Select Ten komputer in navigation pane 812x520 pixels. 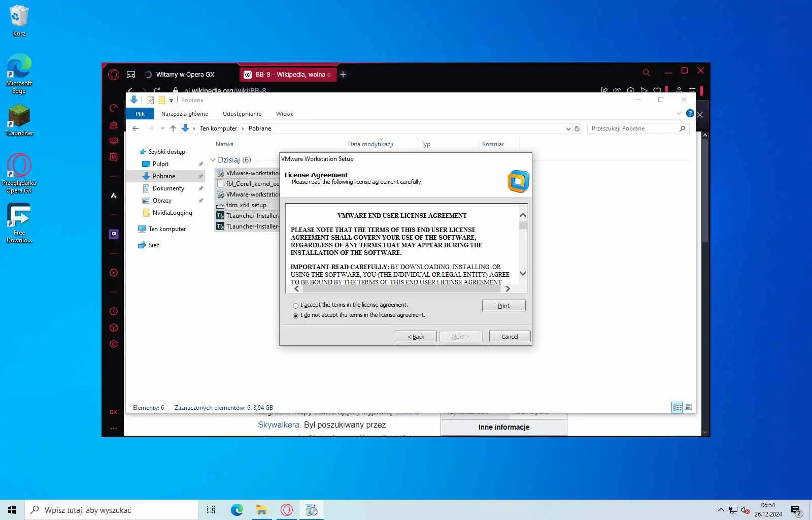point(167,229)
